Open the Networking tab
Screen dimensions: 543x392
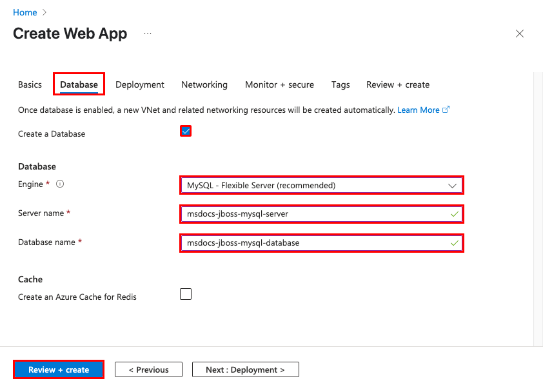(x=204, y=84)
